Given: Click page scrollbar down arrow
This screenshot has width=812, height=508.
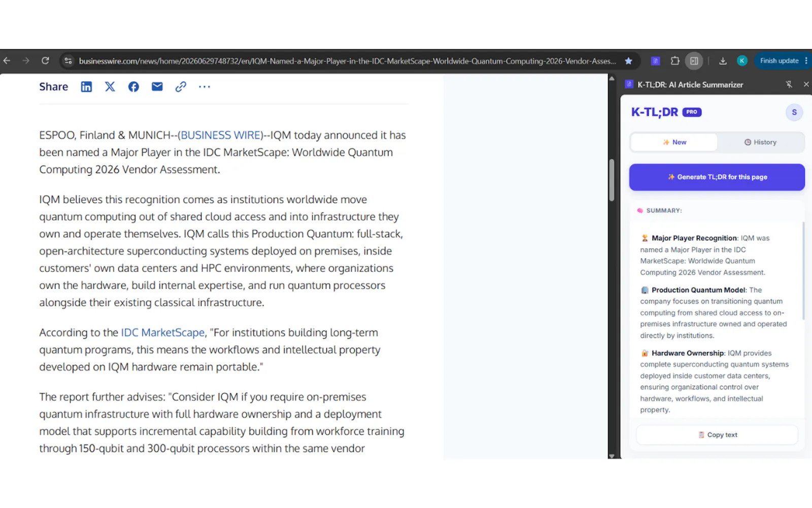Looking at the screenshot, I should tap(612, 456).
